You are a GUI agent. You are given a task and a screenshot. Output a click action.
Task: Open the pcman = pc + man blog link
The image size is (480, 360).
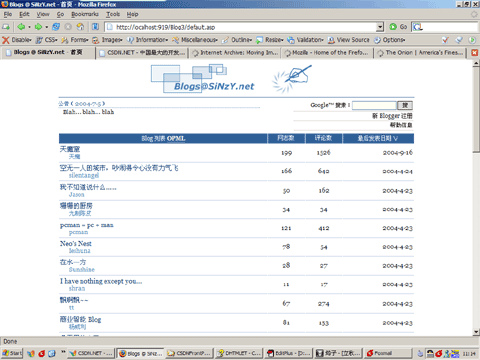(x=87, y=225)
